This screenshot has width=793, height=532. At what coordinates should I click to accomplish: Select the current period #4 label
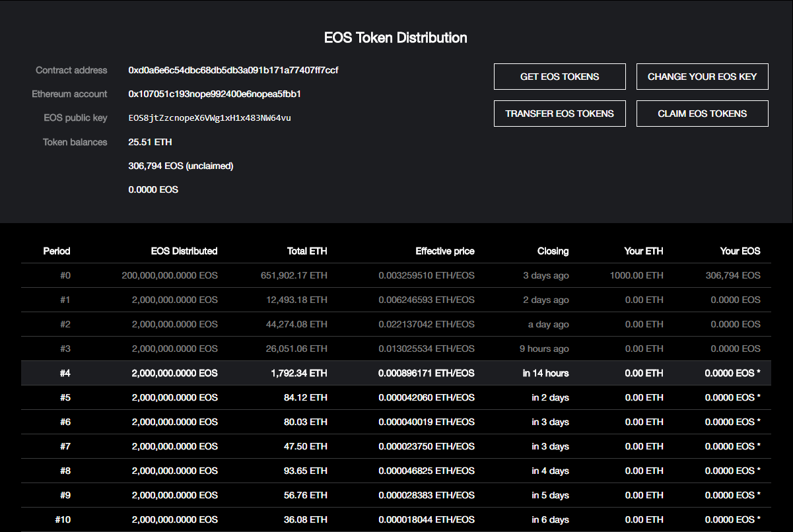point(65,373)
